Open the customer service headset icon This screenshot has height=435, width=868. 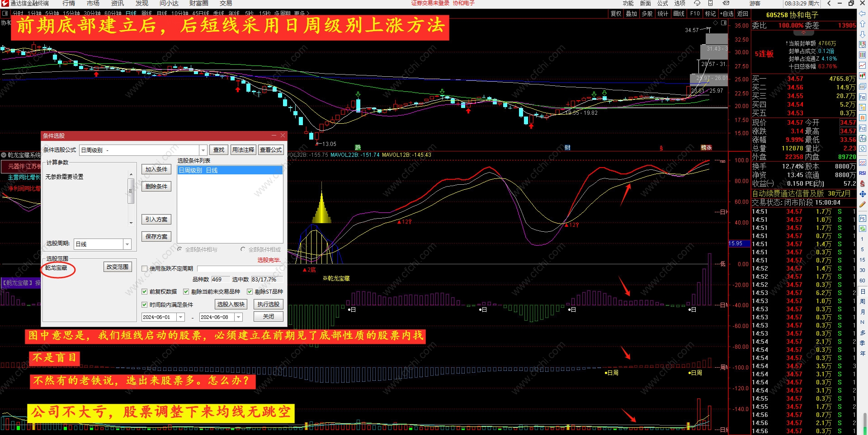pos(697,3)
